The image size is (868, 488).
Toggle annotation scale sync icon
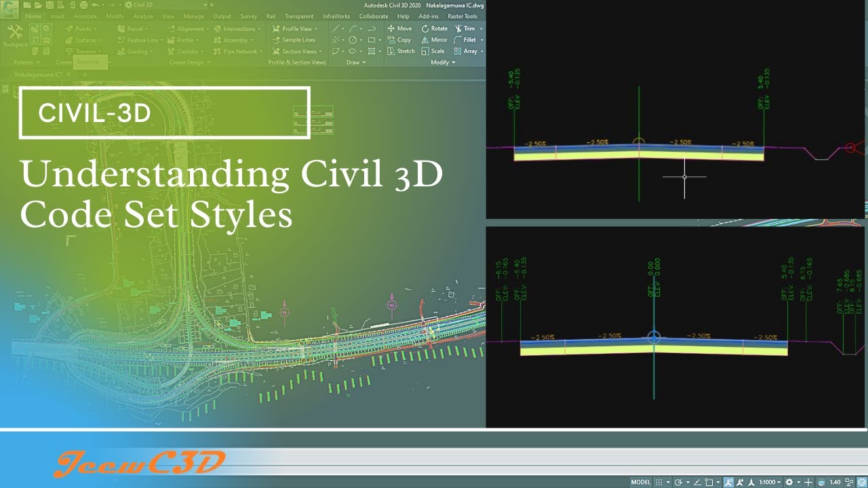click(751, 482)
